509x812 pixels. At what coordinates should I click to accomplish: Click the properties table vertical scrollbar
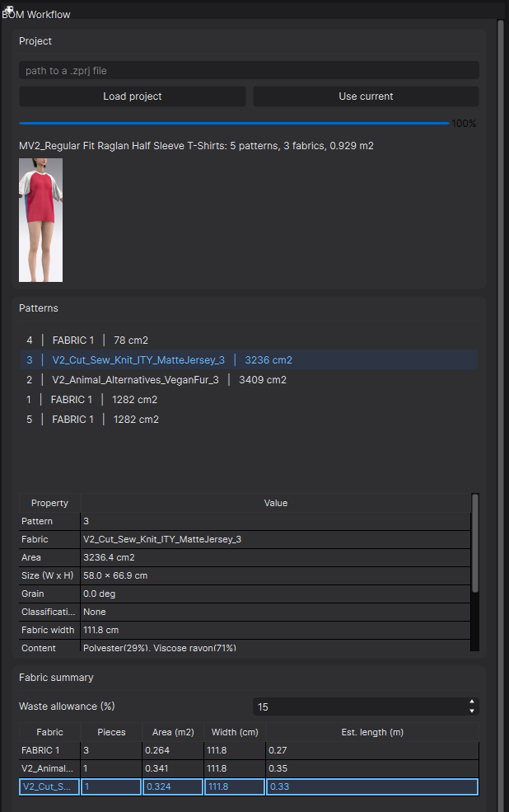(475, 542)
